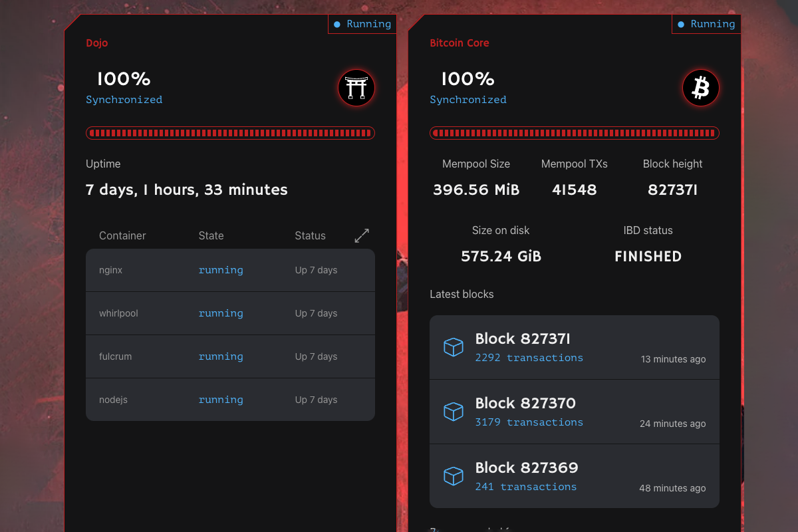Select the nginx container row
The height and width of the screenshot is (532, 798).
pos(230,271)
